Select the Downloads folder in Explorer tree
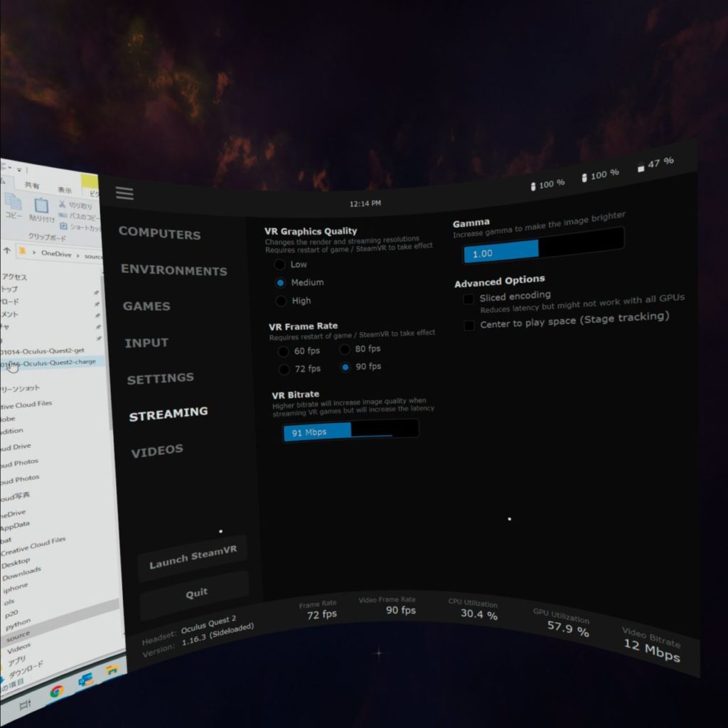 click(x=21, y=574)
